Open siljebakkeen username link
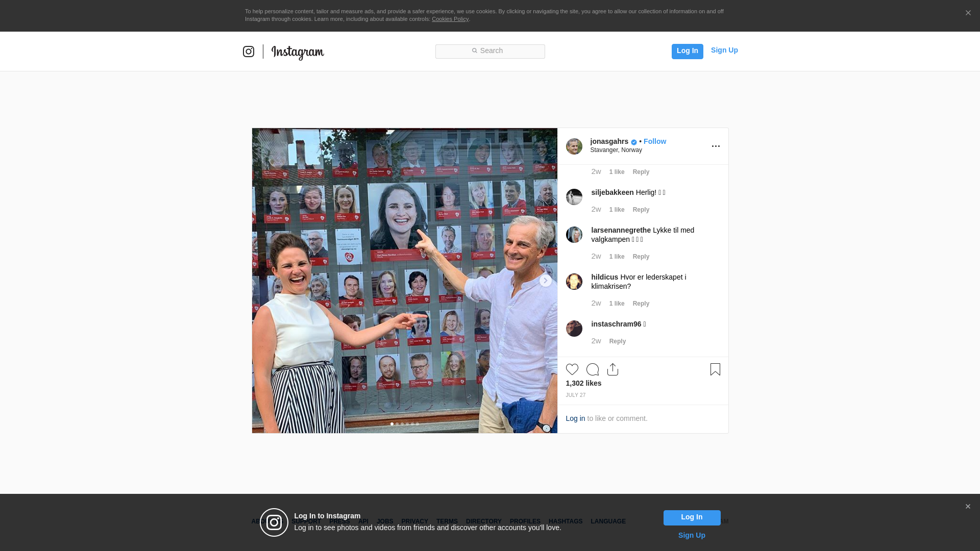Screen dimensions: 980x551 point(612,192)
